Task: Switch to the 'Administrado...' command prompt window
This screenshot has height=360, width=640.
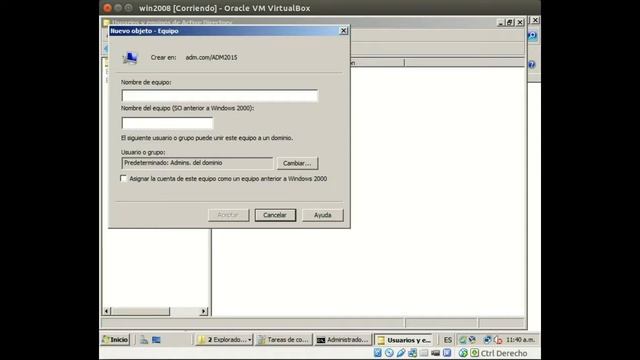Action: click(x=343, y=340)
